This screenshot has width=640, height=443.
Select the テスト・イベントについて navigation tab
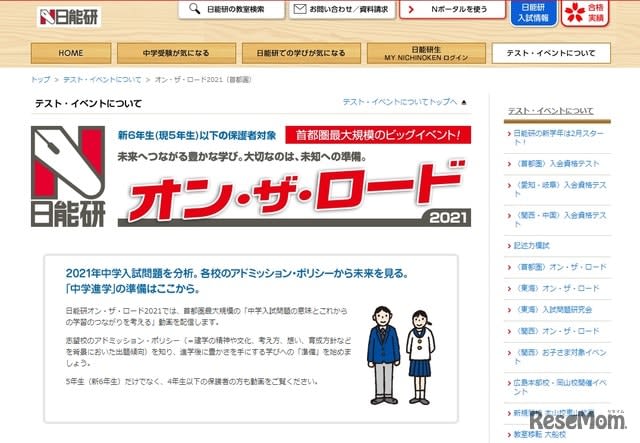551,53
